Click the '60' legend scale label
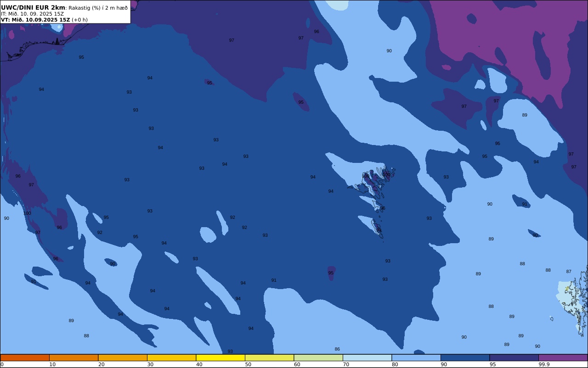Viewport: 588px width, 368px height. [297, 364]
